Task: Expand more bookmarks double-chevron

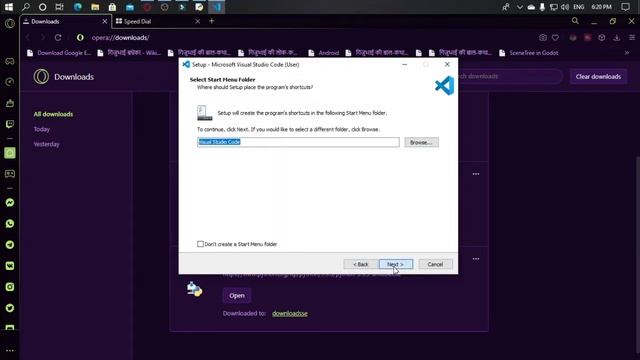Action: 627,53
